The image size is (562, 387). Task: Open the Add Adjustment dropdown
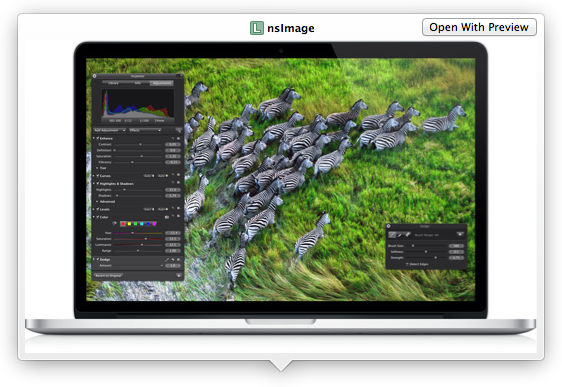110,130
